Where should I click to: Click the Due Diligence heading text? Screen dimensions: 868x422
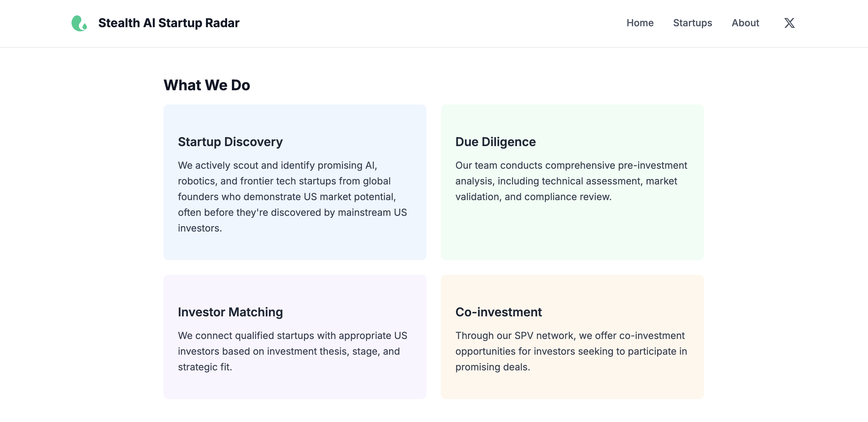(495, 142)
